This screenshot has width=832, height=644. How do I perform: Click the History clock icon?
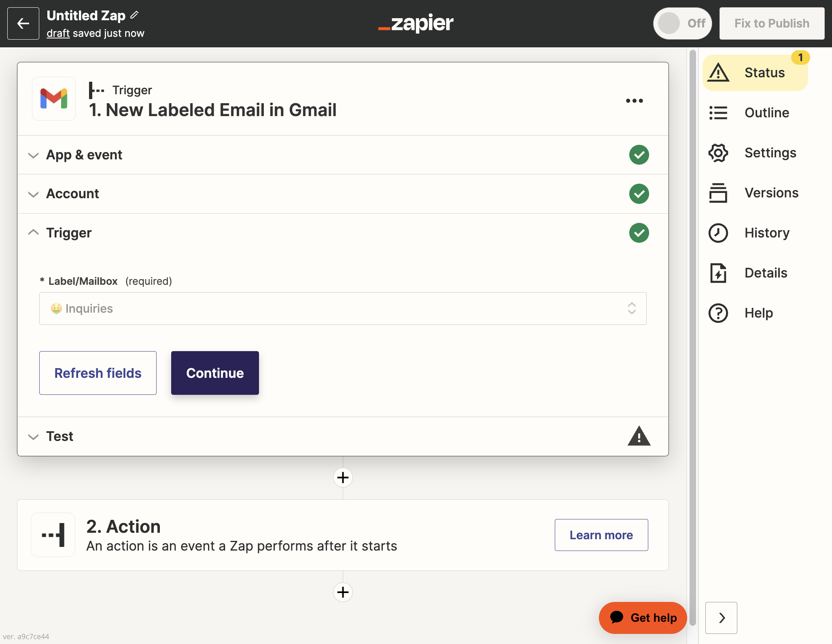(x=718, y=233)
